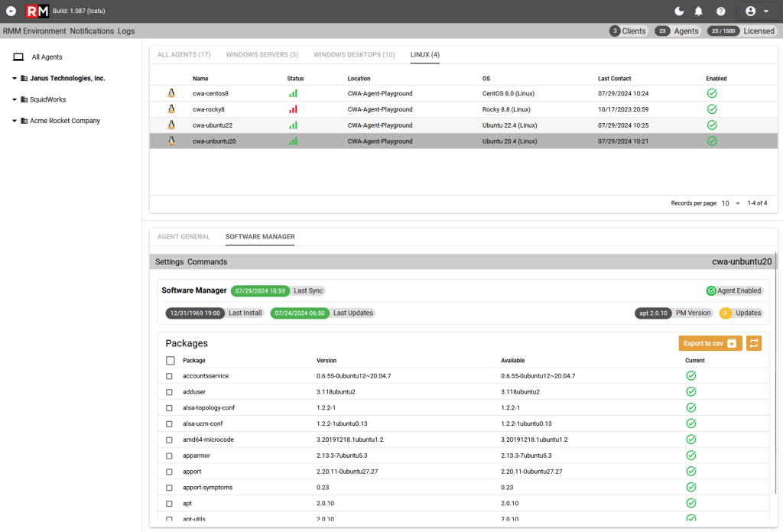Click Export to csv button

[x=710, y=343]
